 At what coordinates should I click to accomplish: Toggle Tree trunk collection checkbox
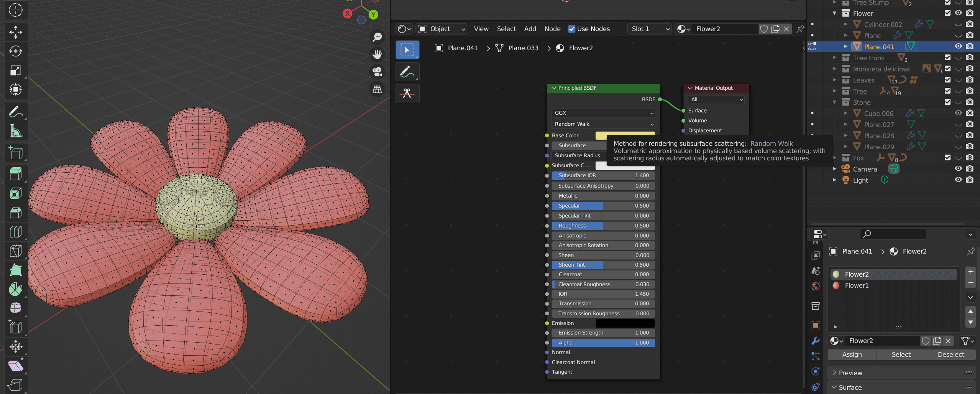tap(947, 58)
